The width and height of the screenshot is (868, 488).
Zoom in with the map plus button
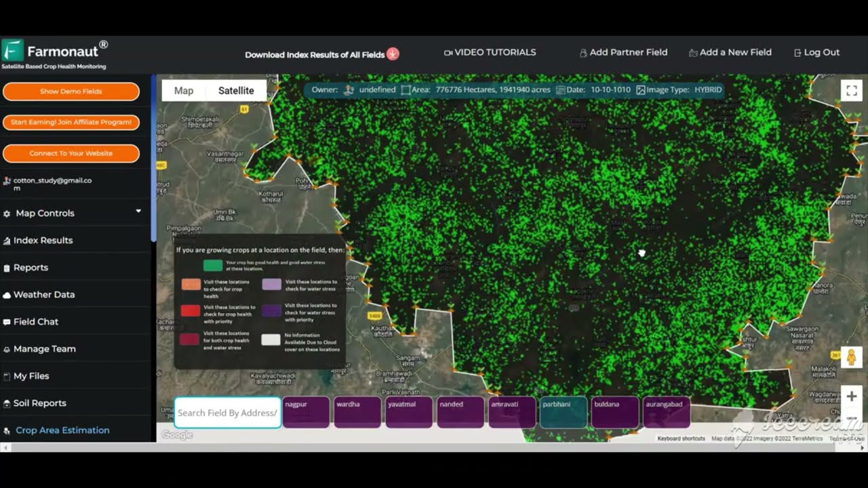click(851, 396)
